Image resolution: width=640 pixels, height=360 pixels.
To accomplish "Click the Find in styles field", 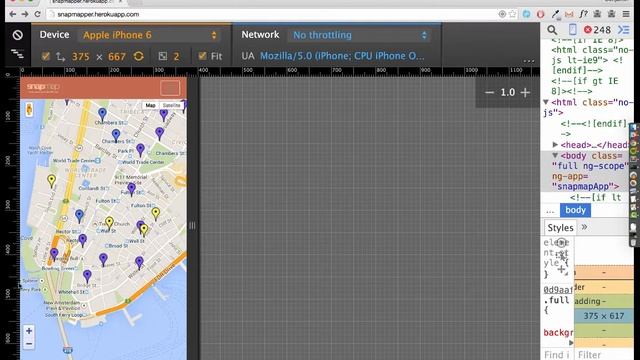I will point(557,355).
